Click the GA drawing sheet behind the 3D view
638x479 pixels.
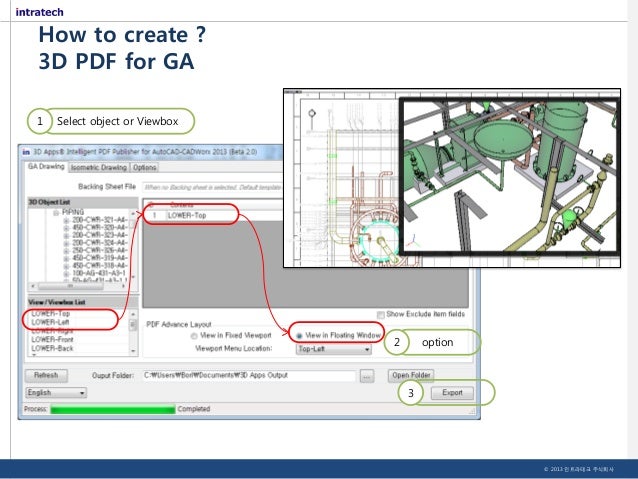point(342,179)
